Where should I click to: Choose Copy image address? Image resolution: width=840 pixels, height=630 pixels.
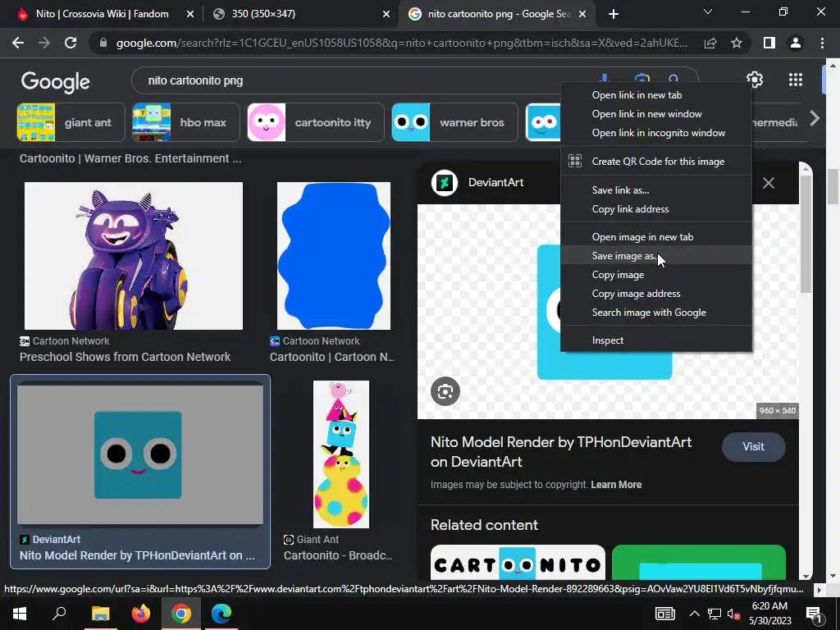coord(656,293)
